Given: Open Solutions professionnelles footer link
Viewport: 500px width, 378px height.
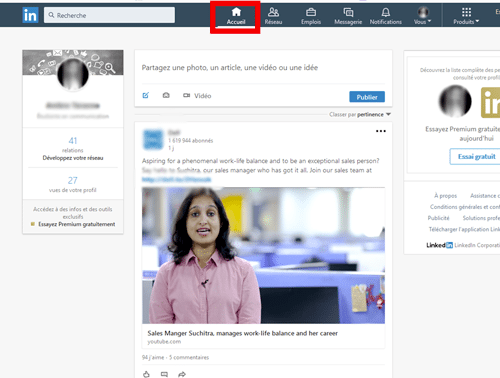Looking at the screenshot, I should [481, 218].
